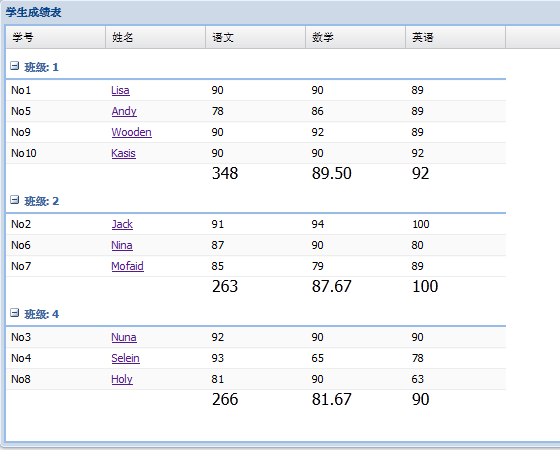Open the Nuna link
560x450 pixels.
click(124, 337)
